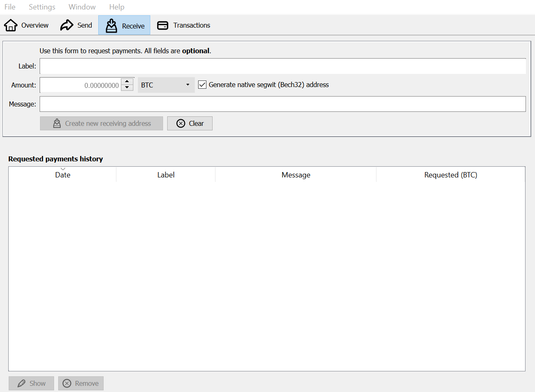Click the Clear button label

click(x=196, y=123)
